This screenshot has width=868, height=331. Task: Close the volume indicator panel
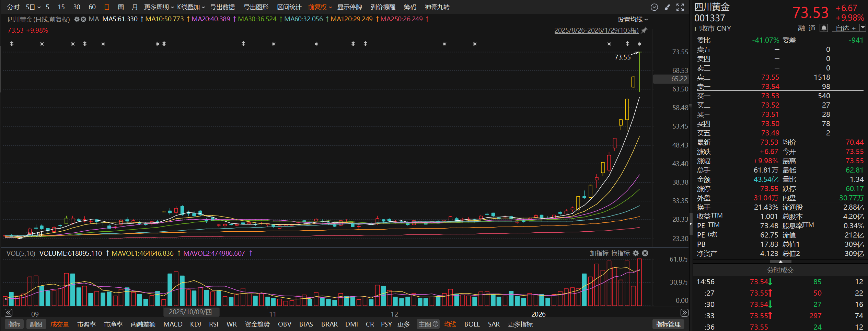[645, 253]
